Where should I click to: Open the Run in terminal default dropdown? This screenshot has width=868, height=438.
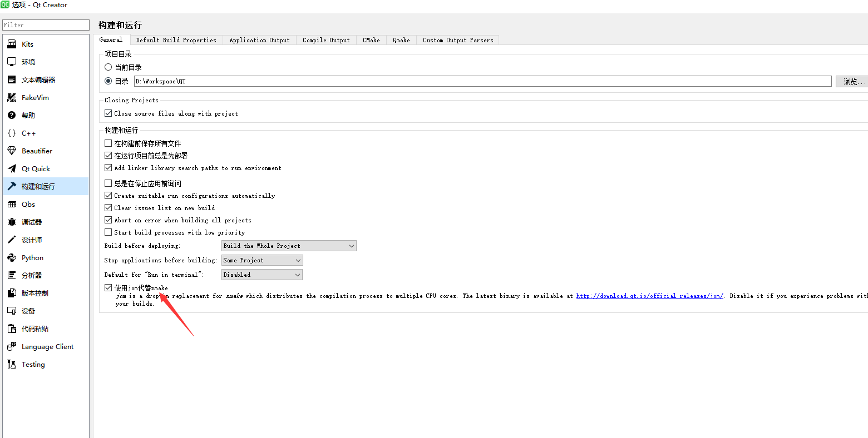tap(262, 275)
